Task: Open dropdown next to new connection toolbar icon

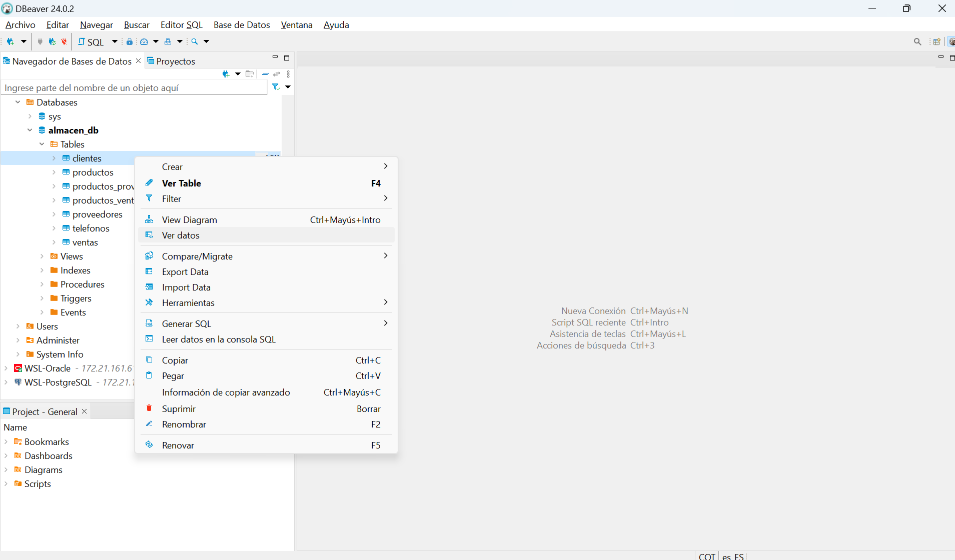Action: (x=24, y=41)
